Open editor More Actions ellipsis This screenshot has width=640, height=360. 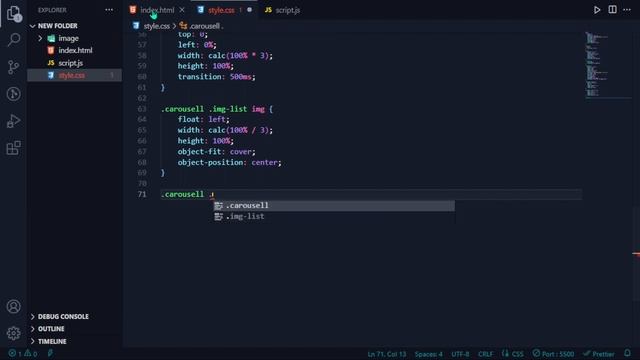[x=627, y=10]
